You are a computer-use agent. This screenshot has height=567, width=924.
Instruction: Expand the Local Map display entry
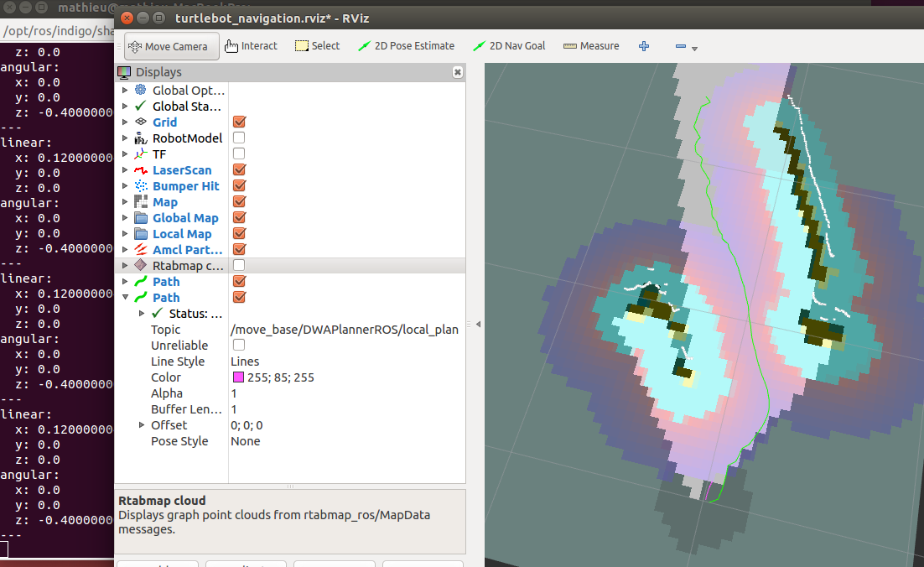pos(126,234)
